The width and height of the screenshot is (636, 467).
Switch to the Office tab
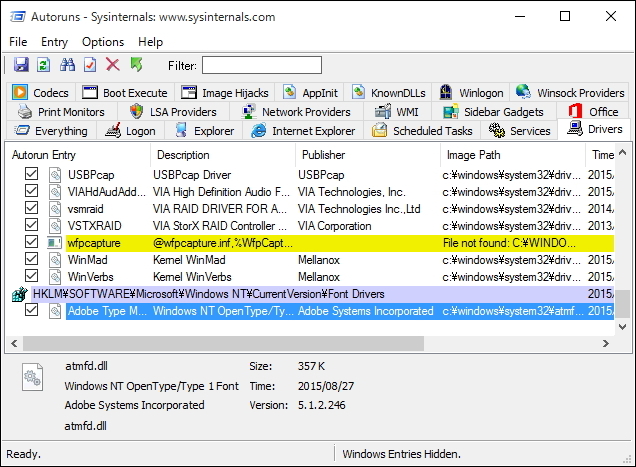(x=593, y=112)
